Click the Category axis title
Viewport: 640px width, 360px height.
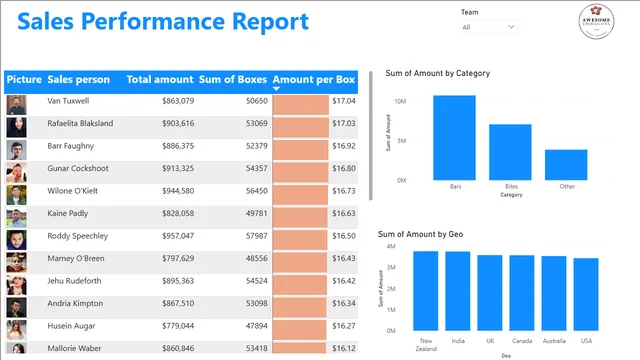[511, 195]
